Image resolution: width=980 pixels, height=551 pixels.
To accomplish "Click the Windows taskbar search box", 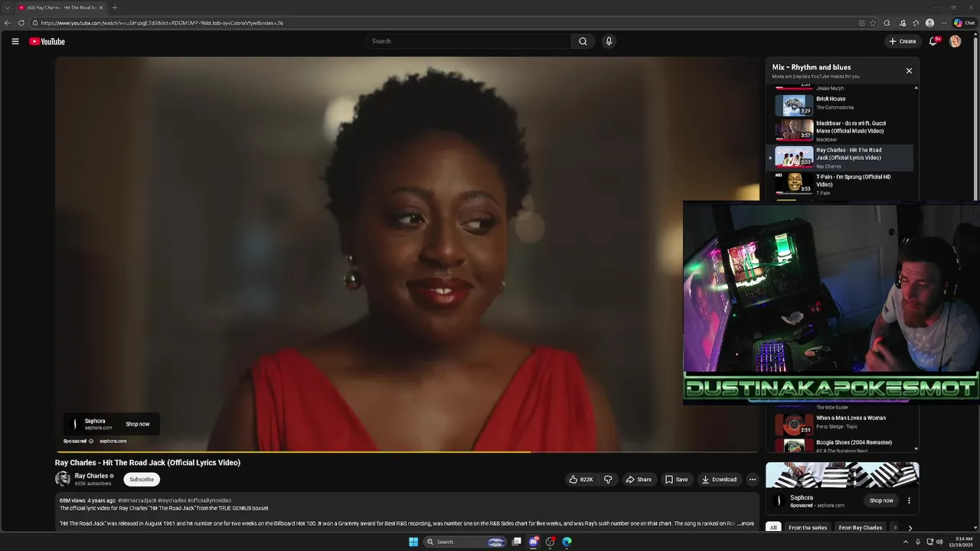I will pos(465,542).
